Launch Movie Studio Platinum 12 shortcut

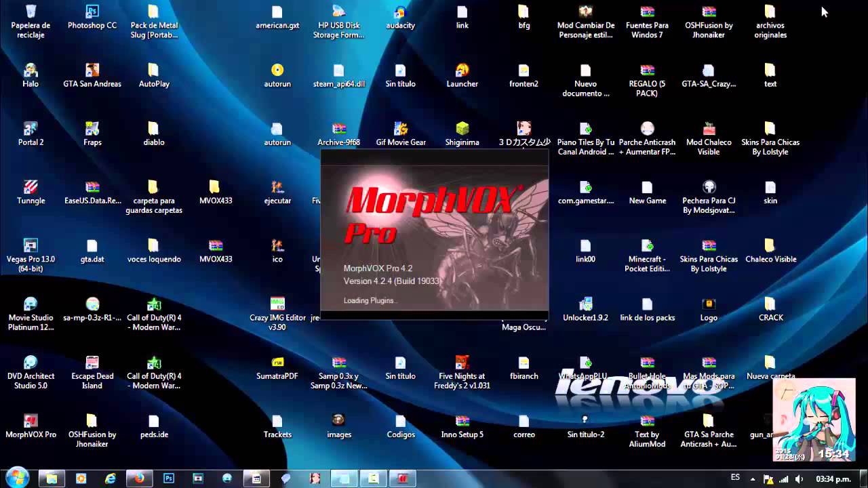31,313
